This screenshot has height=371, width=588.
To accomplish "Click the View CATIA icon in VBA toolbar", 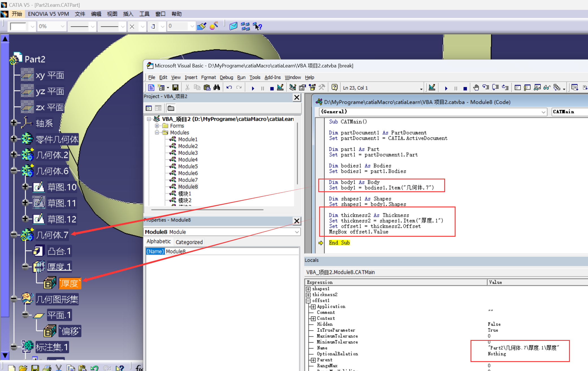I will (151, 88).
